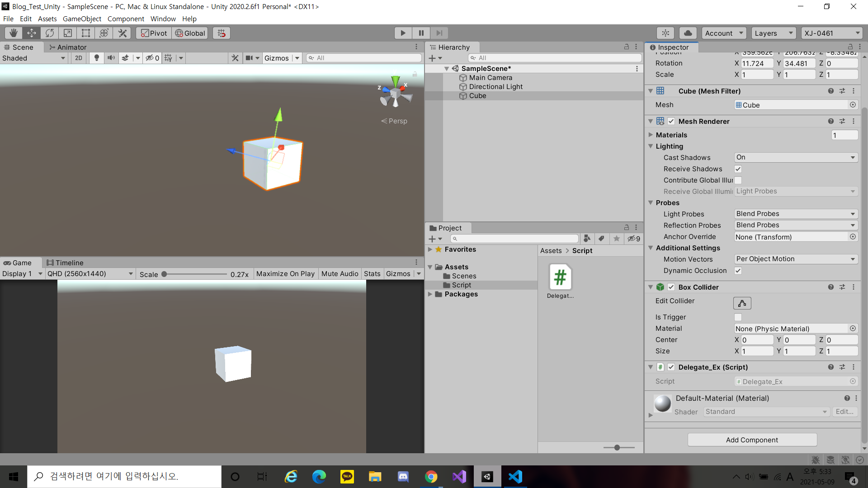Enable Maximize On Play in Game view
The width and height of the screenshot is (868, 488).
point(285,273)
